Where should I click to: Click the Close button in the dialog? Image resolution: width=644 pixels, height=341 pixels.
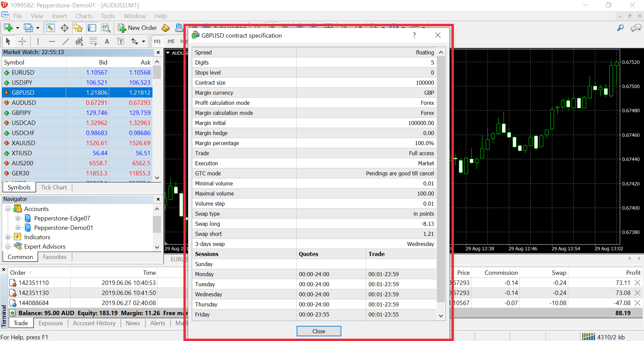click(x=319, y=331)
